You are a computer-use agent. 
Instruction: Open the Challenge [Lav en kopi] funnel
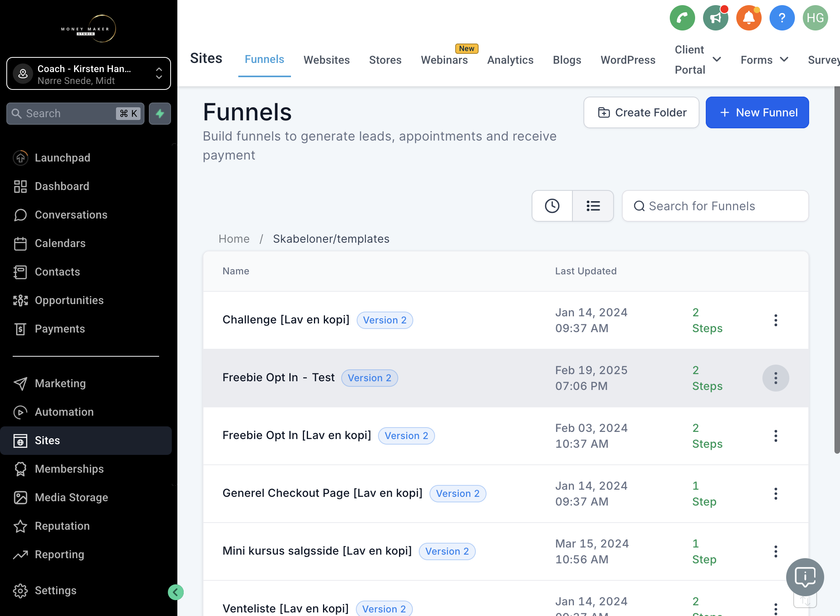coord(286,319)
